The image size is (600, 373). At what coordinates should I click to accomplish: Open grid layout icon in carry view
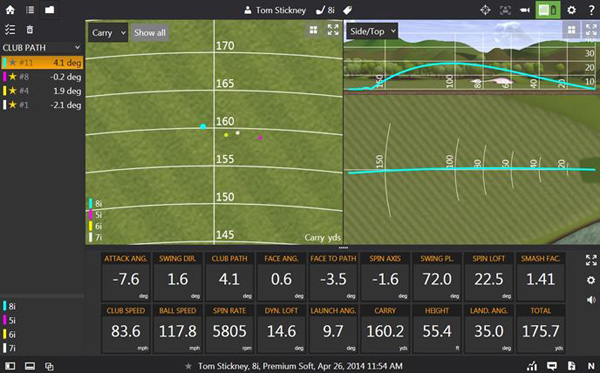[x=313, y=30]
